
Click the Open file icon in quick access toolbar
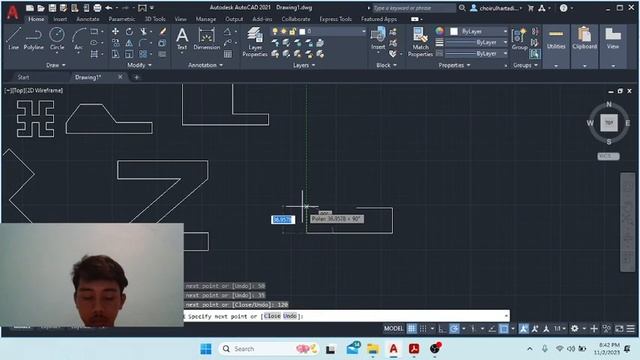click(41, 8)
